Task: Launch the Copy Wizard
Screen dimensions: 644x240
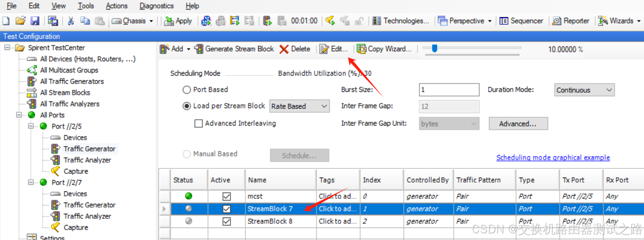Action: point(384,49)
